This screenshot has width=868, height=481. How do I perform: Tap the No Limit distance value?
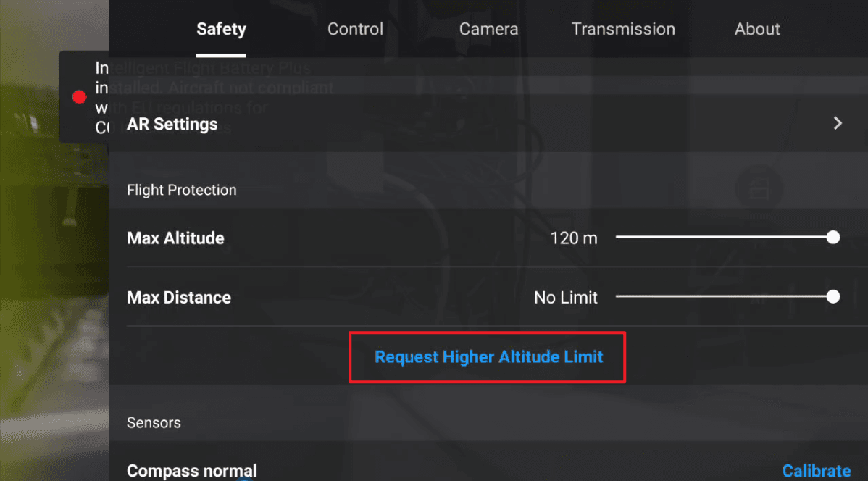(566, 298)
